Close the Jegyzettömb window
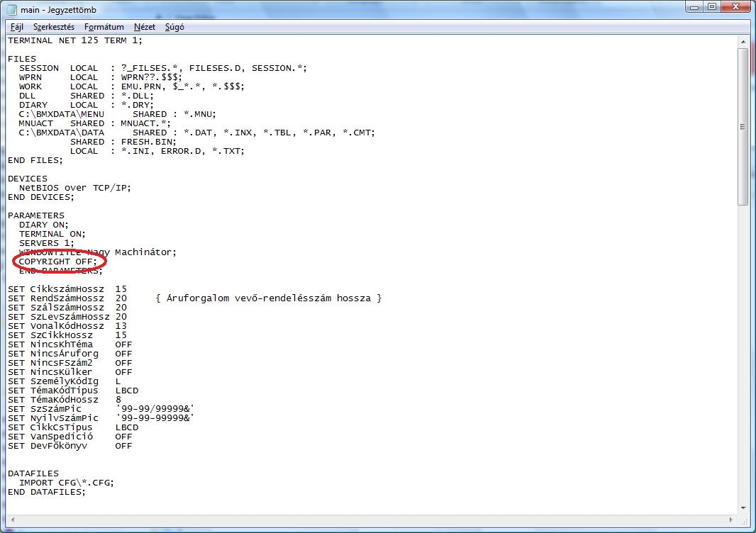The width and height of the screenshot is (756, 533). (736, 7)
